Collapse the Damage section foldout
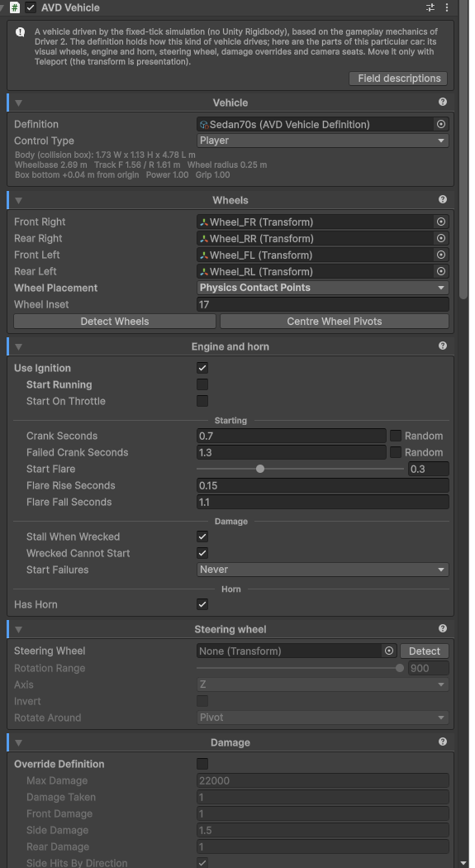Image resolution: width=475 pixels, height=868 pixels. [18, 743]
